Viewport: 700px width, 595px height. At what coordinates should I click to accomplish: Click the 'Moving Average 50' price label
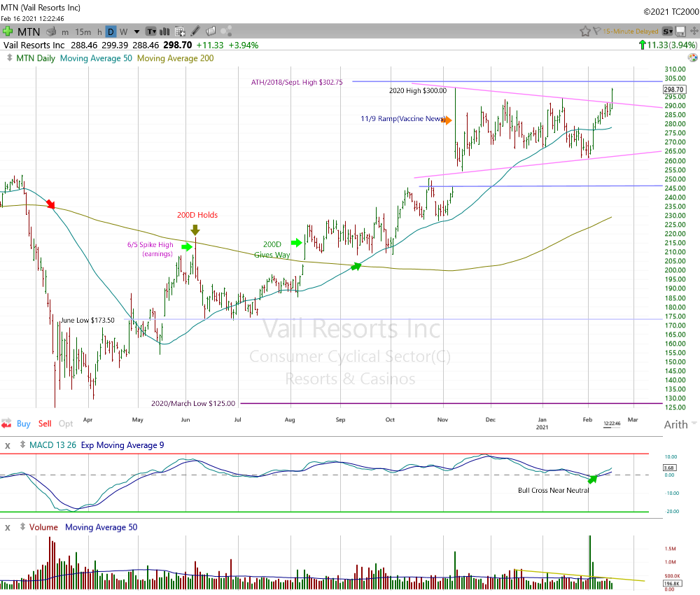(x=96, y=58)
